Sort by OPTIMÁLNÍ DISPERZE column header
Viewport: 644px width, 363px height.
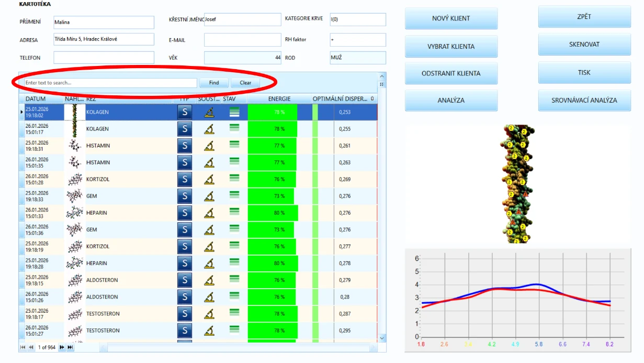point(340,98)
